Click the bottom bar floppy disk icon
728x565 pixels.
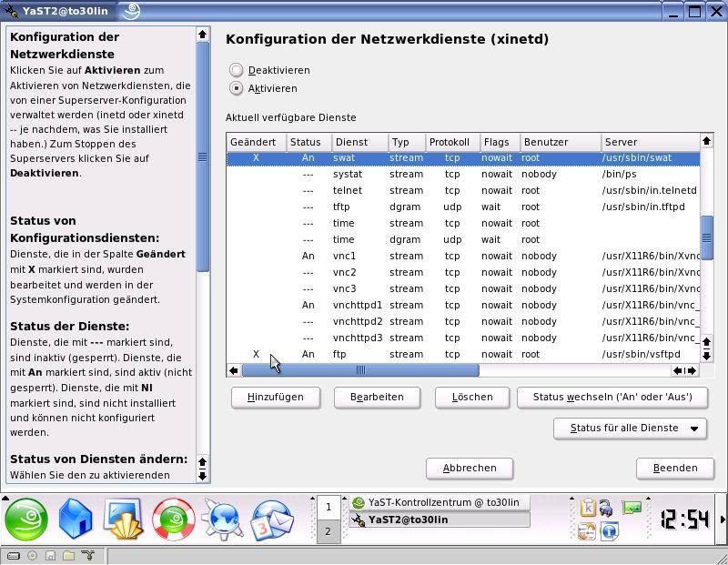51,555
